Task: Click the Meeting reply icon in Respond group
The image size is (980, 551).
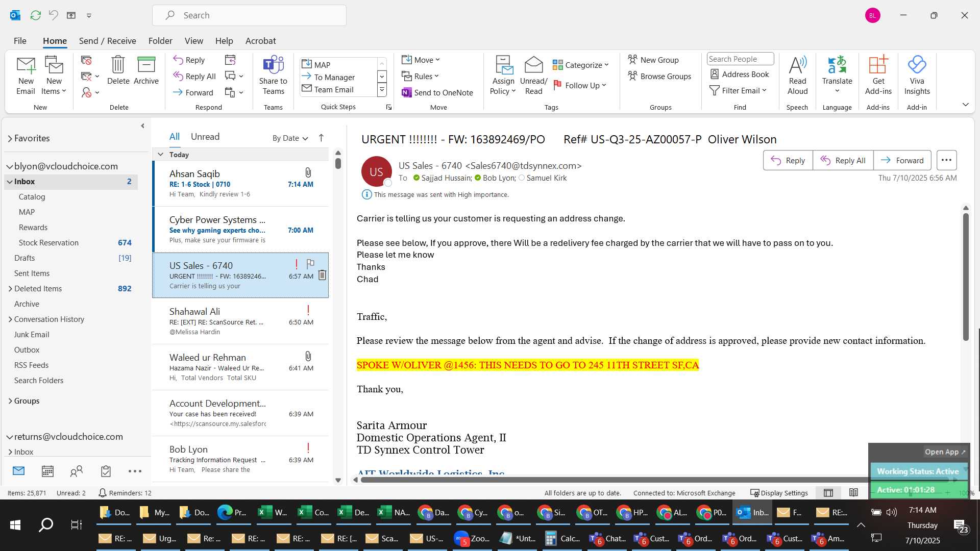Action: pyautogui.click(x=230, y=60)
